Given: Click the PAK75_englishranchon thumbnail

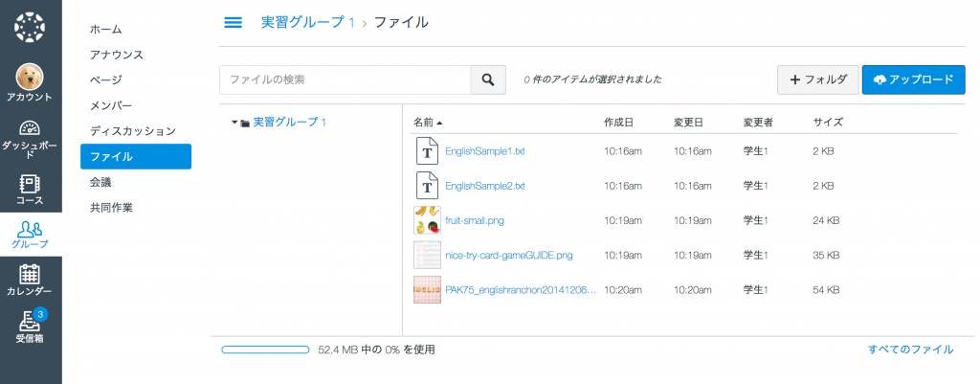Looking at the screenshot, I should [428, 290].
